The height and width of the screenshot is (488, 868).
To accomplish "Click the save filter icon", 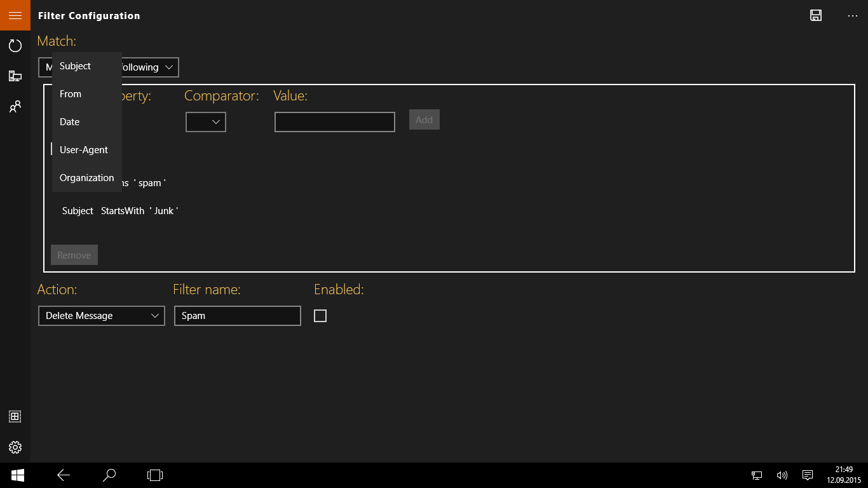I will (x=815, y=15).
